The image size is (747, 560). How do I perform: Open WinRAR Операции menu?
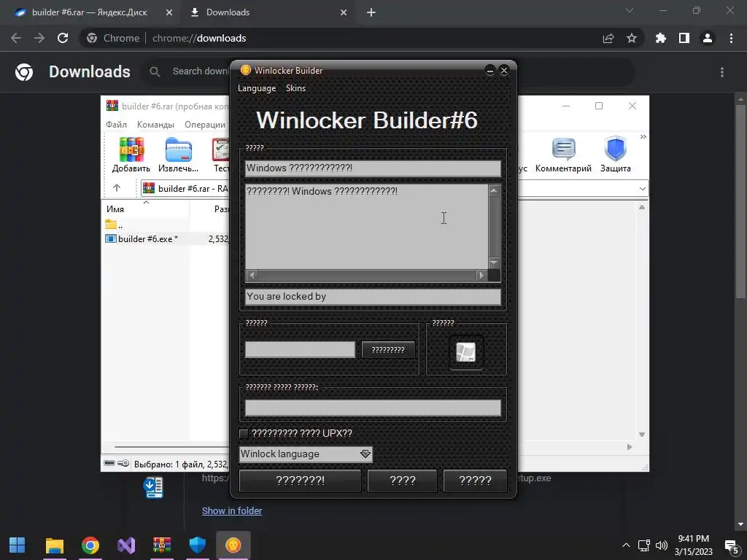[205, 125]
